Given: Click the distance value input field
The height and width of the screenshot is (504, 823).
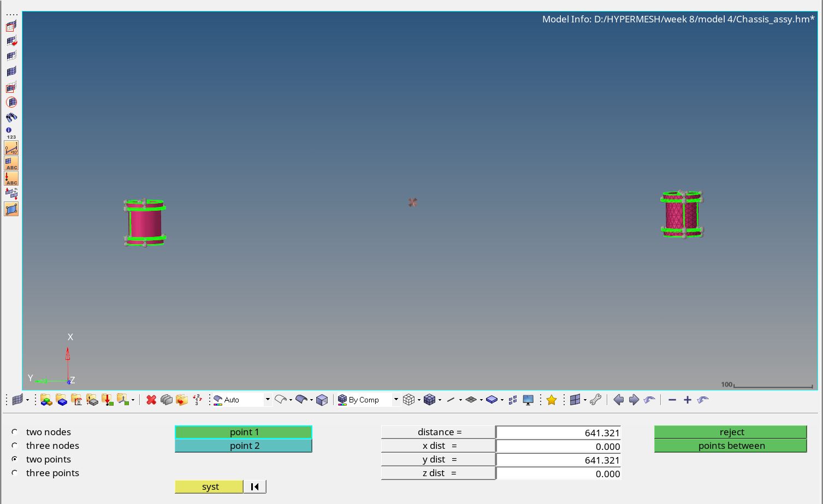Looking at the screenshot, I should [x=557, y=431].
